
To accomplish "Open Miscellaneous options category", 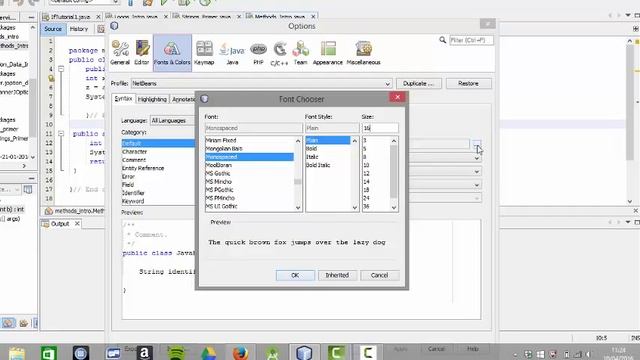I will [x=363, y=53].
